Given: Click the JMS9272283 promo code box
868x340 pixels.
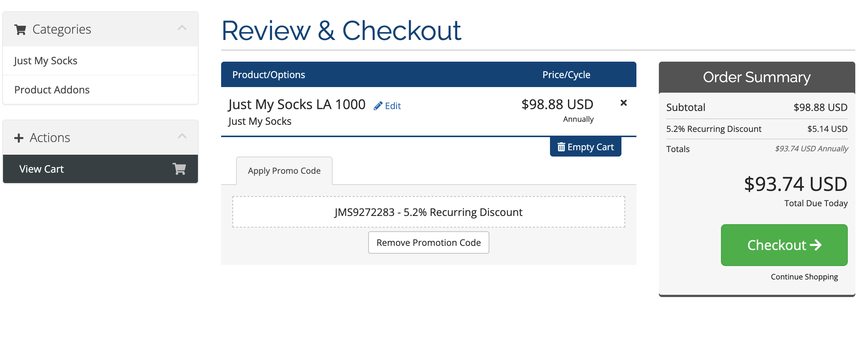Looking at the screenshot, I should (x=429, y=212).
